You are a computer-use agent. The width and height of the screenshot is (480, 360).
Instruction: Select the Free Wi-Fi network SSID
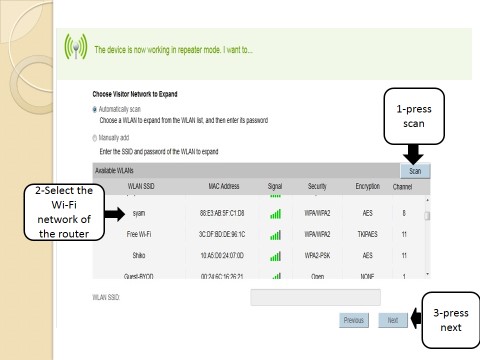click(139, 234)
